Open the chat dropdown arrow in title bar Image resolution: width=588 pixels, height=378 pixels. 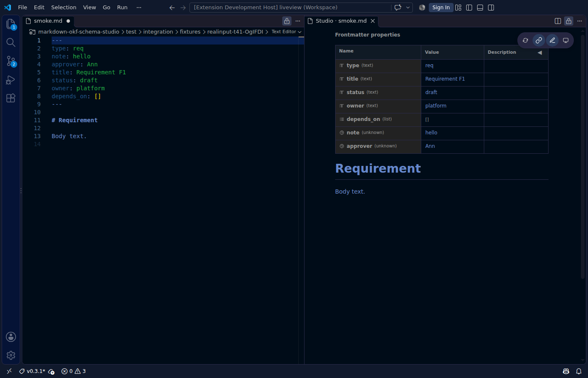pyautogui.click(x=408, y=8)
